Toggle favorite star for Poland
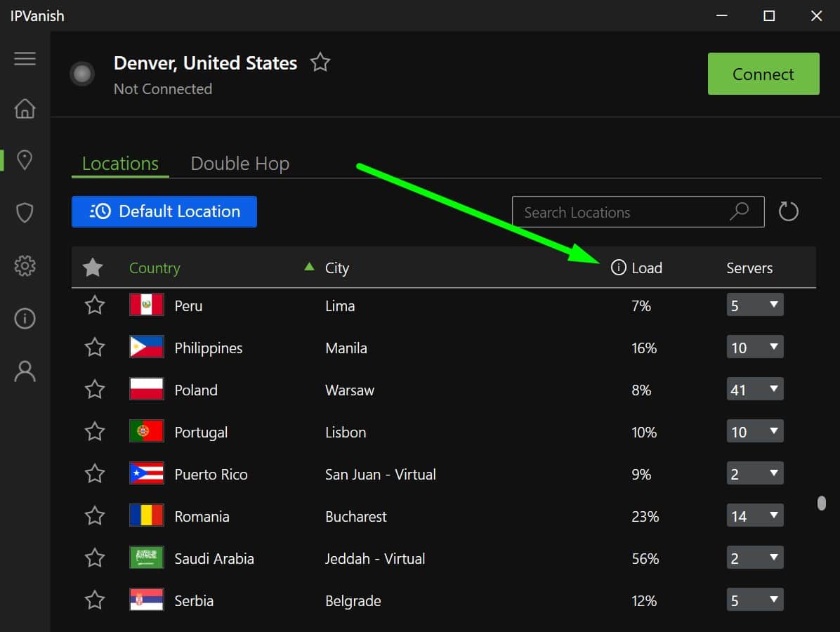 coord(95,389)
